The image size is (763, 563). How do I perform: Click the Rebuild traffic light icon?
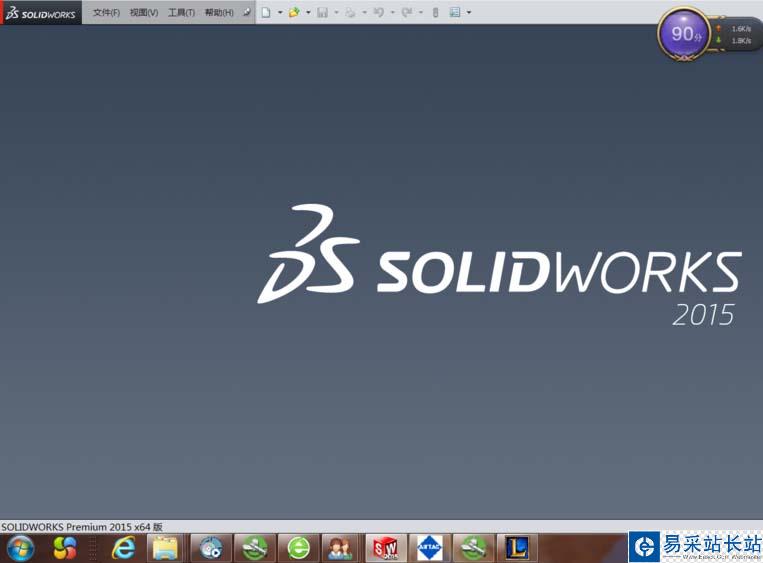(x=436, y=13)
